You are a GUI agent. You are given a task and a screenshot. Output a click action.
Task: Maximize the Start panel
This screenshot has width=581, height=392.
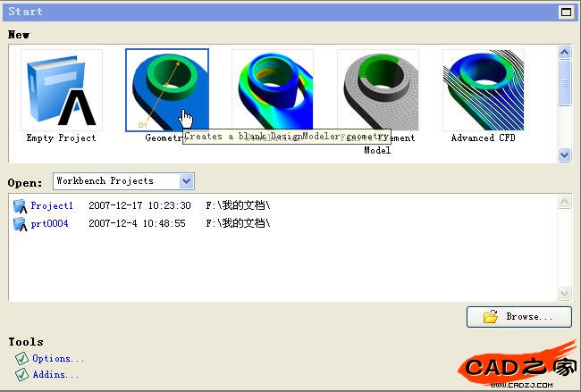[x=566, y=13]
